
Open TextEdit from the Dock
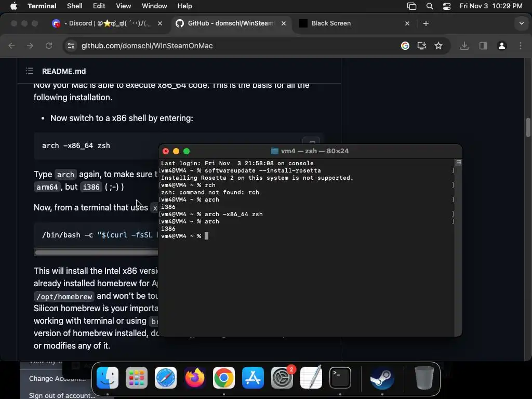point(311,378)
